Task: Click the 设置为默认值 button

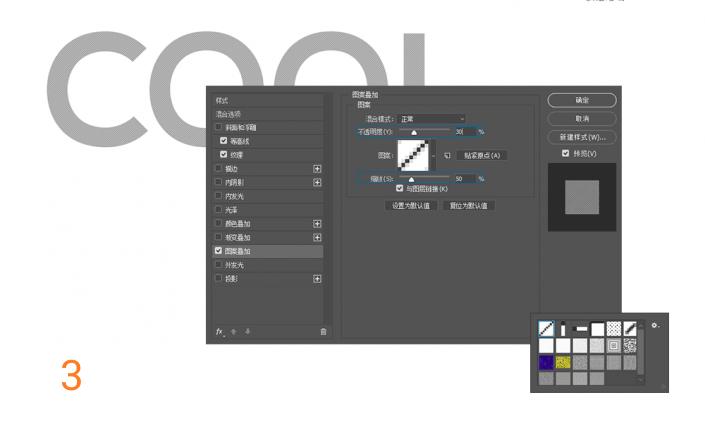Action: point(411,206)
